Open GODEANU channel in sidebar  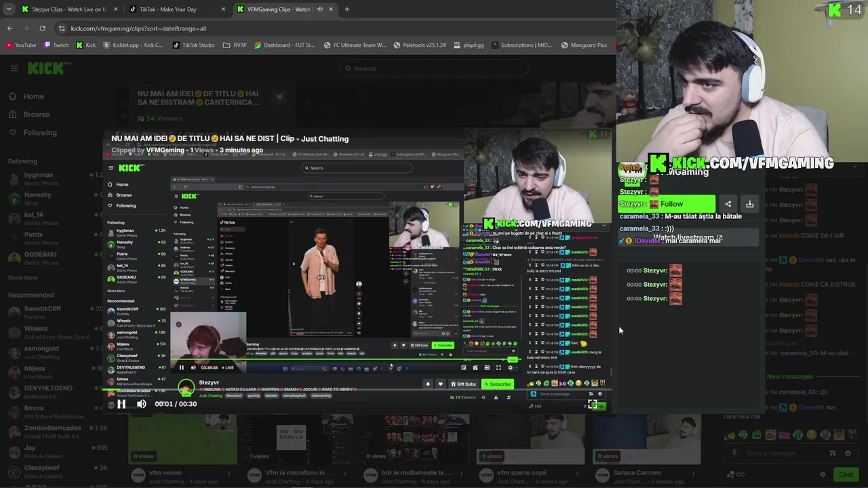tap(54, 258)
